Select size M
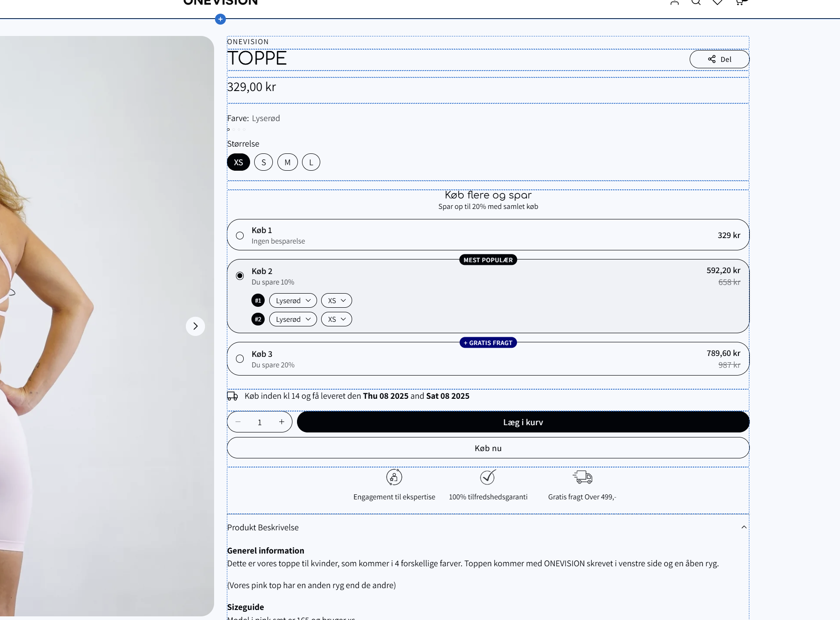Viewport: 840px width, 620px height. 287,162
